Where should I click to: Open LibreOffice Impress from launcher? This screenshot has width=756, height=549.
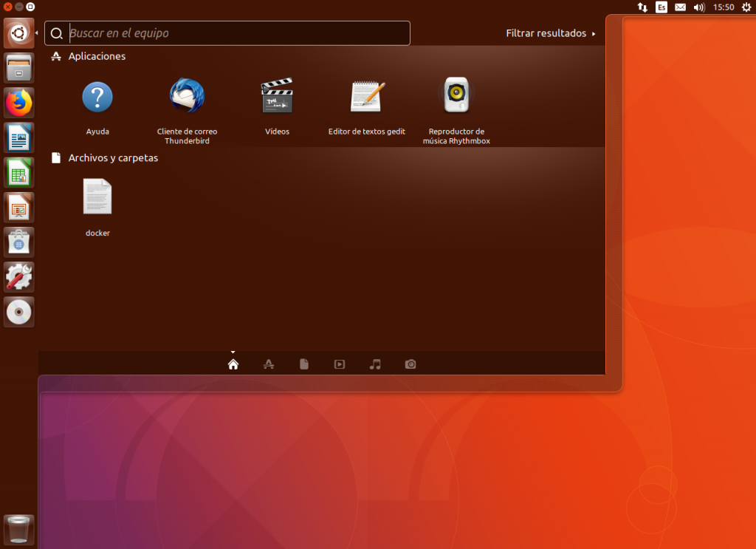point(18,208)
